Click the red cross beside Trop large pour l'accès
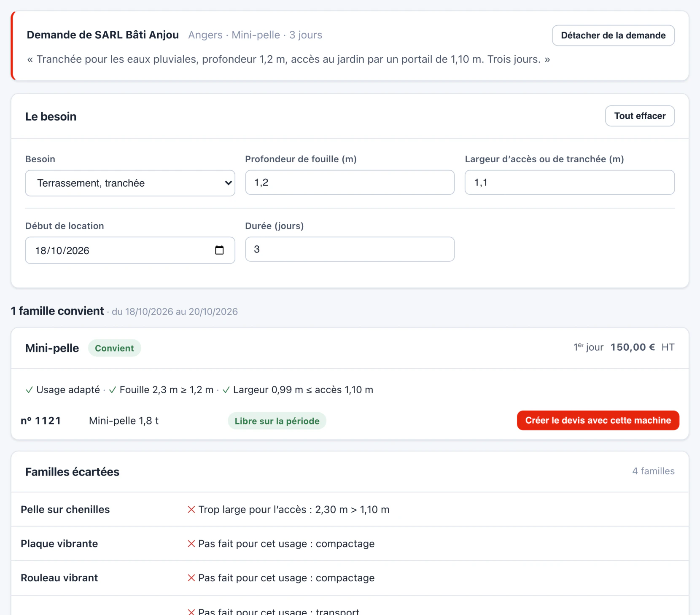Viewport: 700px width, 615px height. pyautogui.click(x=191, y=510)
